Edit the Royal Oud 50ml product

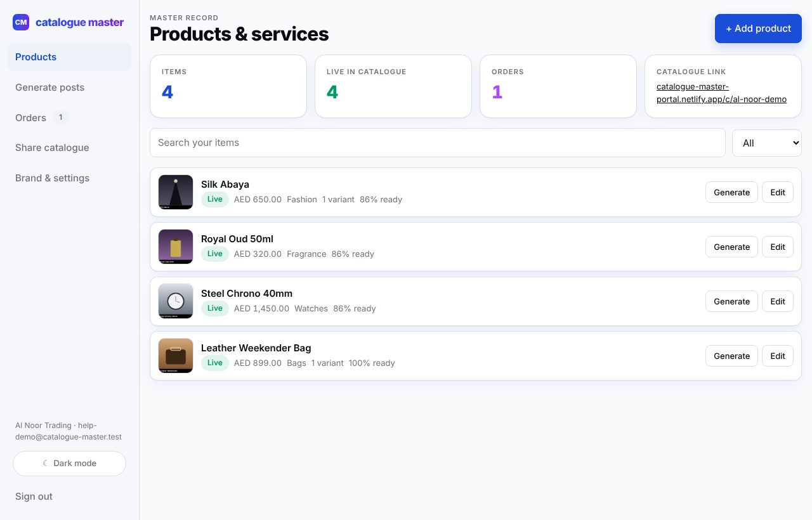coord(778,247)
